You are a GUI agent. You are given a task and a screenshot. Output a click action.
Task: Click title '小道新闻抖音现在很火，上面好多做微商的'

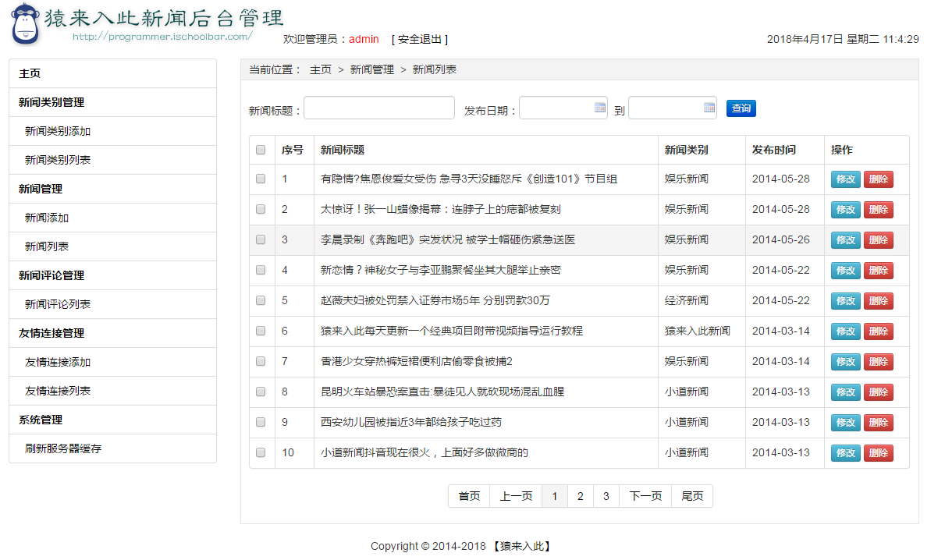[x=425, y=452]
